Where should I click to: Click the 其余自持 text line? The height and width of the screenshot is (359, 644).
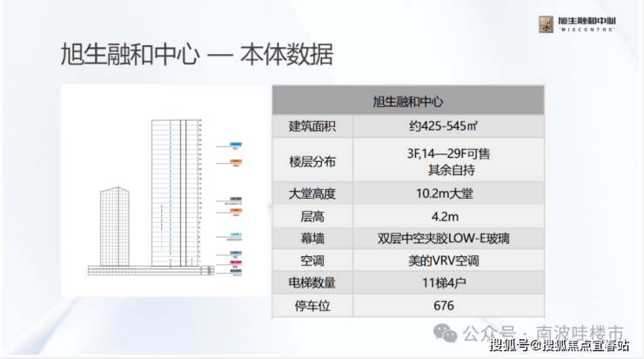click(452, 170)
